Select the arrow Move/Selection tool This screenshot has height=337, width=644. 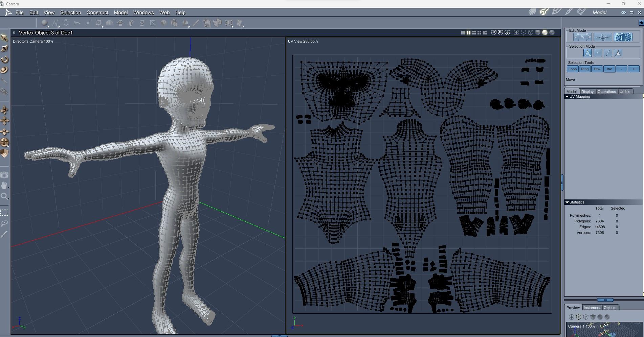click(x=4, y=38)
